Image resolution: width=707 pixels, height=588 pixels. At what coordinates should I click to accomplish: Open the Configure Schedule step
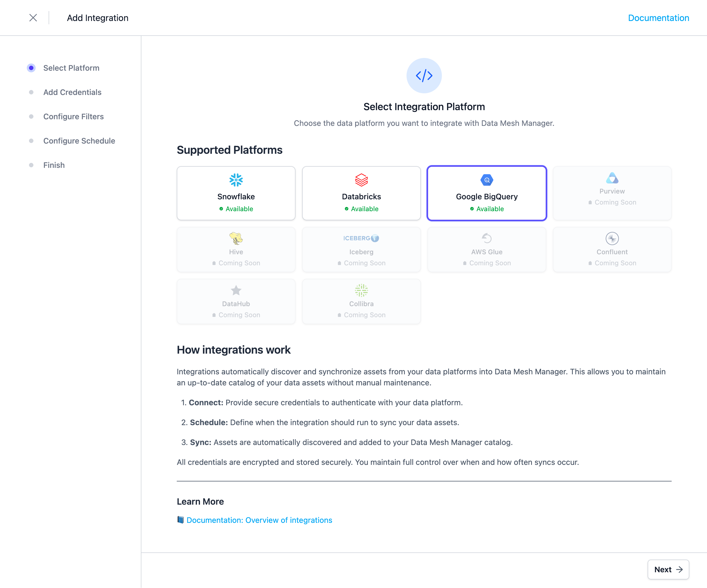31,141
